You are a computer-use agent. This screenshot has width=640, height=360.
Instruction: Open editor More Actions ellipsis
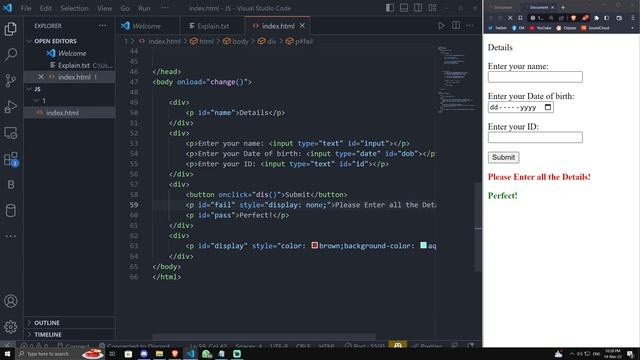[470, 26]
